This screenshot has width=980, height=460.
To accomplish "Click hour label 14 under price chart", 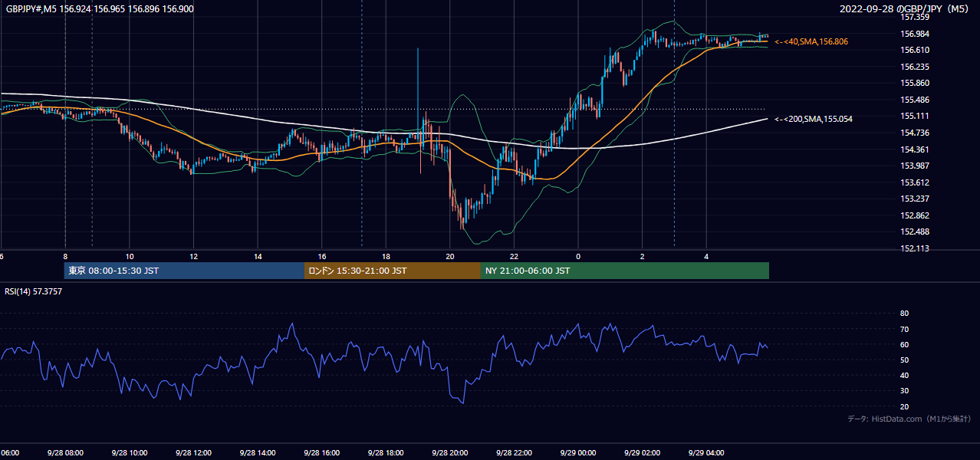I will pyautogui.click(x=258, y=257).
